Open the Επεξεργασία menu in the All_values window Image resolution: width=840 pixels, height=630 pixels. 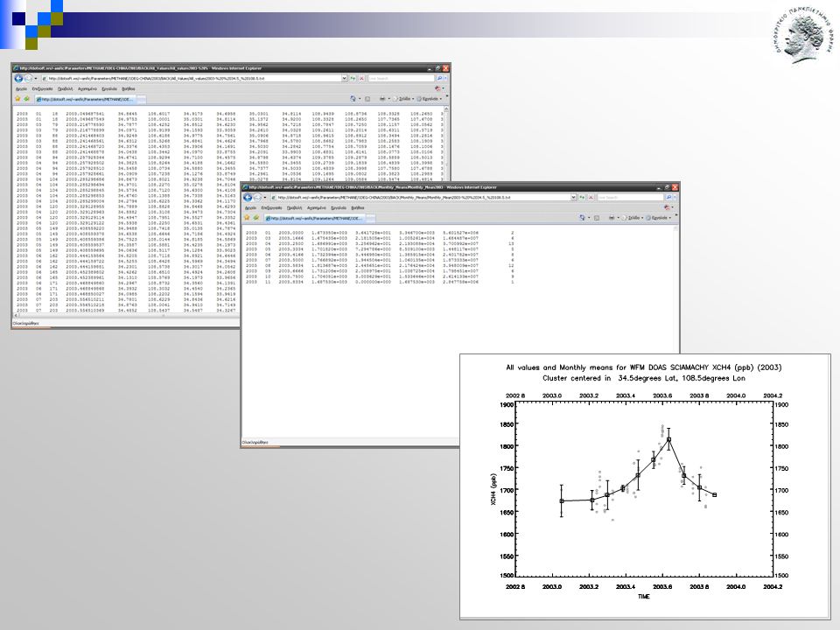(x=42, y=89)
